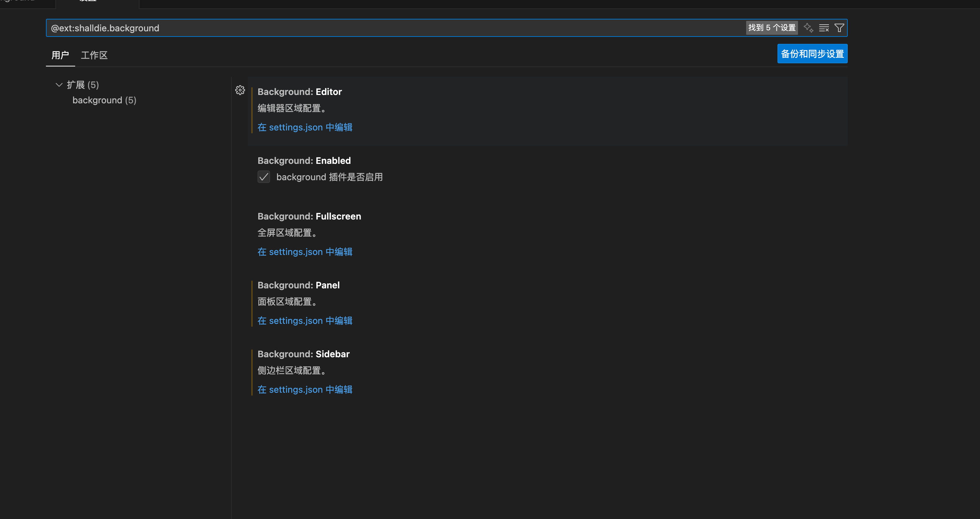This screenshot has height=519, width=980.
Task: Expand the 扩展 chevron arrow
Action: click(x=59, y=85)
